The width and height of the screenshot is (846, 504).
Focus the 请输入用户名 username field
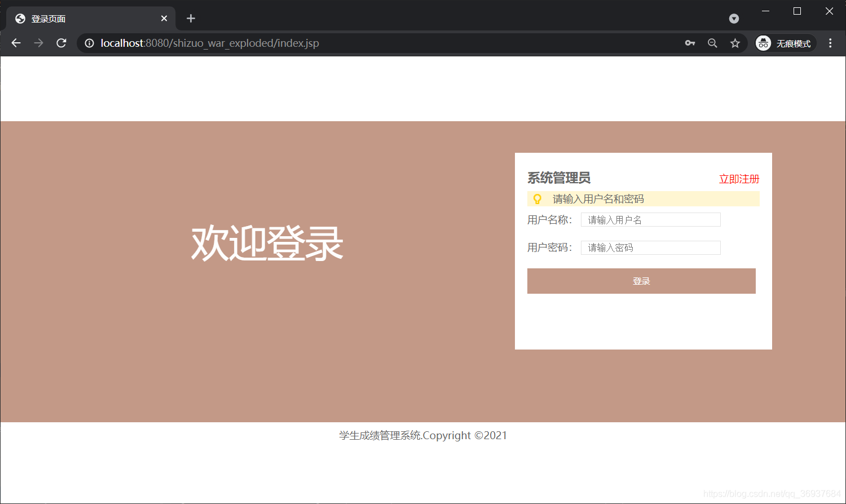point(651,220)
